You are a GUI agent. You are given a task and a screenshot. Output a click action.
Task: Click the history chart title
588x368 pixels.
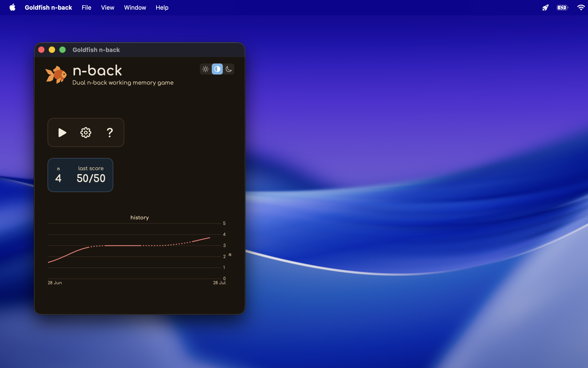coord(139,218)
